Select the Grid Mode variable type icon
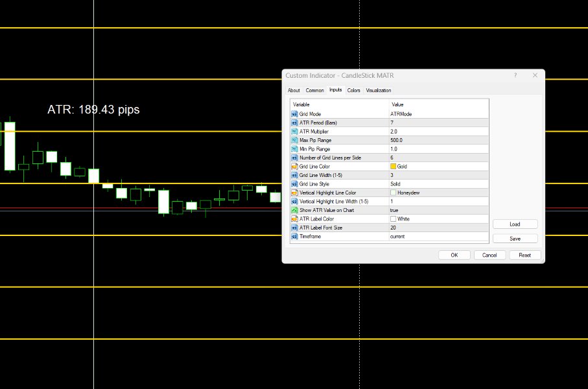The width and height of the screenshot is (588, 389). (x=294, y=113)
